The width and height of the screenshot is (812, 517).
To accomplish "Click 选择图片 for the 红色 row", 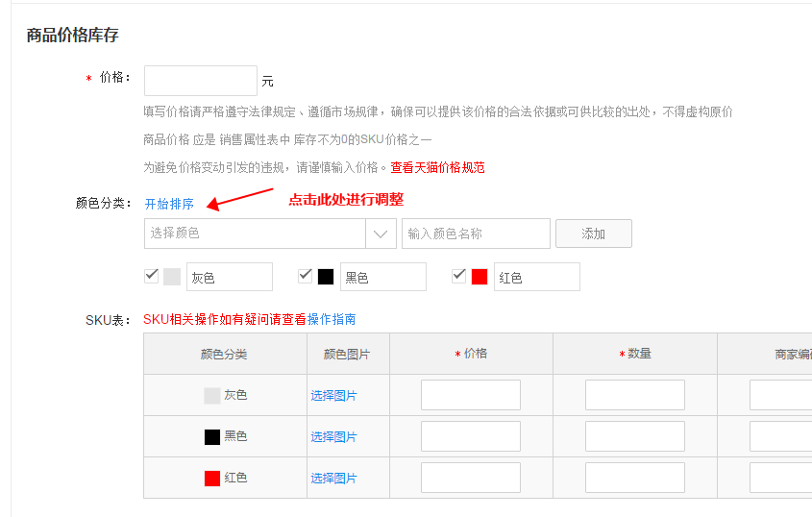I will click(334, 479).
